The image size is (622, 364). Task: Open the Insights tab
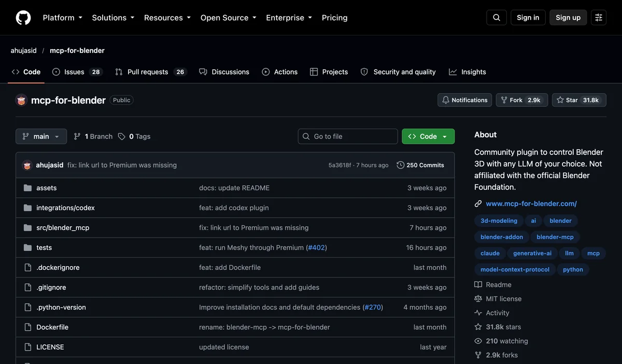click(468, 72)
